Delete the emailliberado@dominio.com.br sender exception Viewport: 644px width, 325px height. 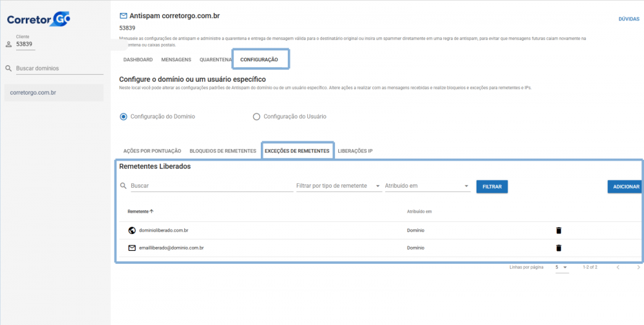[558, 248]
